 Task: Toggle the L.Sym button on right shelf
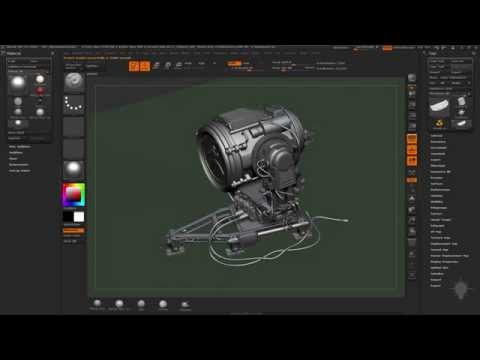click(x=412, y=172)
